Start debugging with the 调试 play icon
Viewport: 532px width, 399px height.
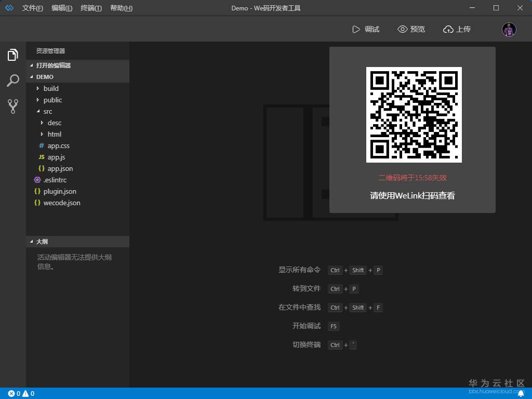(x=365, y=29)
